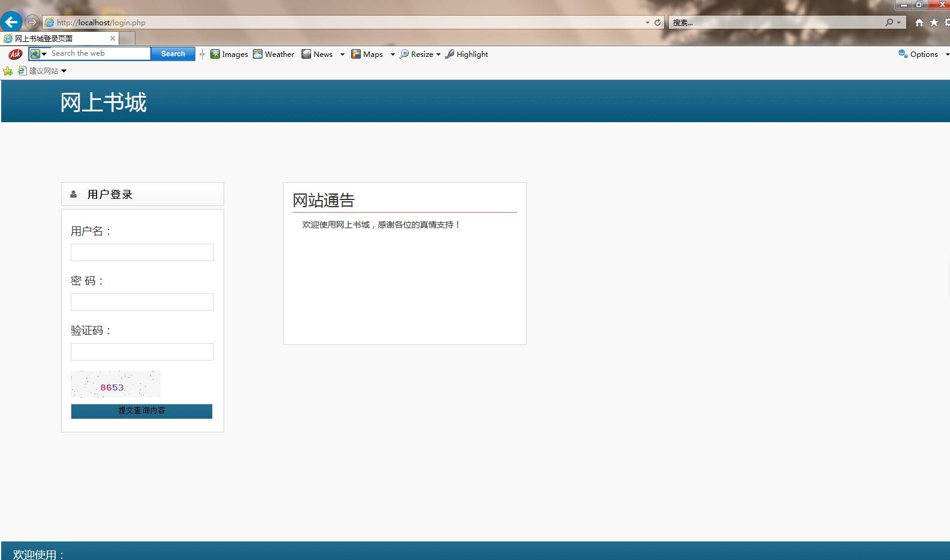Expand the 建议网站 favorites dropdown
The image size is (950, 560).
coord(64,71)
